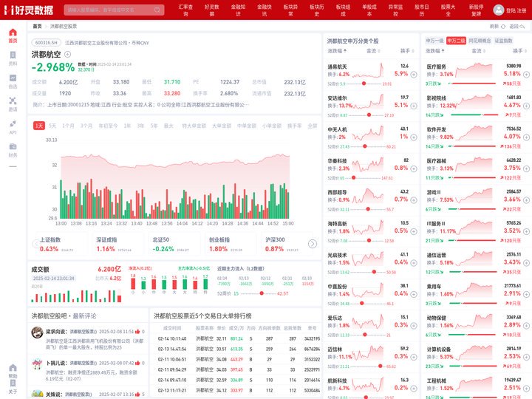Open the 汇率查询 menu item
This screenshot has width=532, height=399.
(185, 10)
